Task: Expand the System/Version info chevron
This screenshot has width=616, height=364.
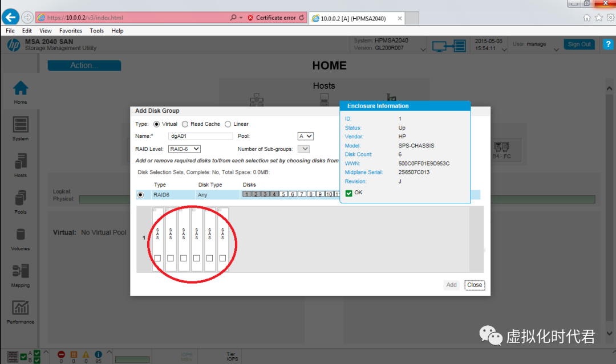Action: click(423, 50)
